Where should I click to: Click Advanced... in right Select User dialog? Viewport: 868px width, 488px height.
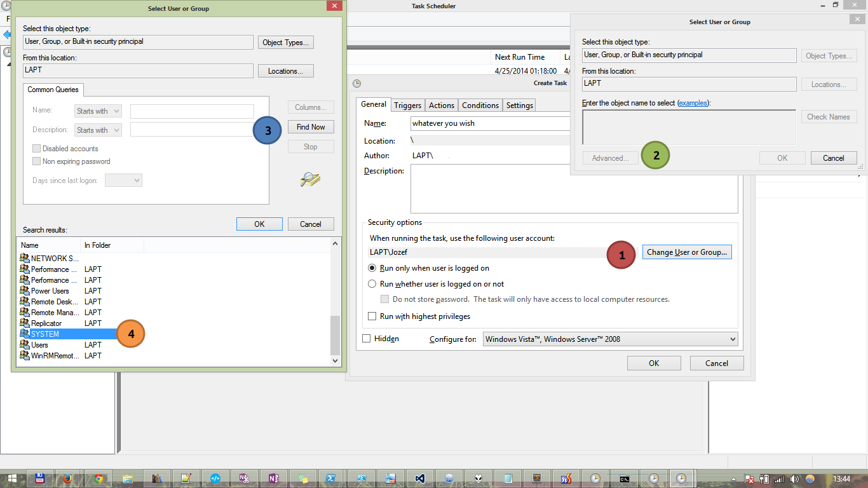611,158
